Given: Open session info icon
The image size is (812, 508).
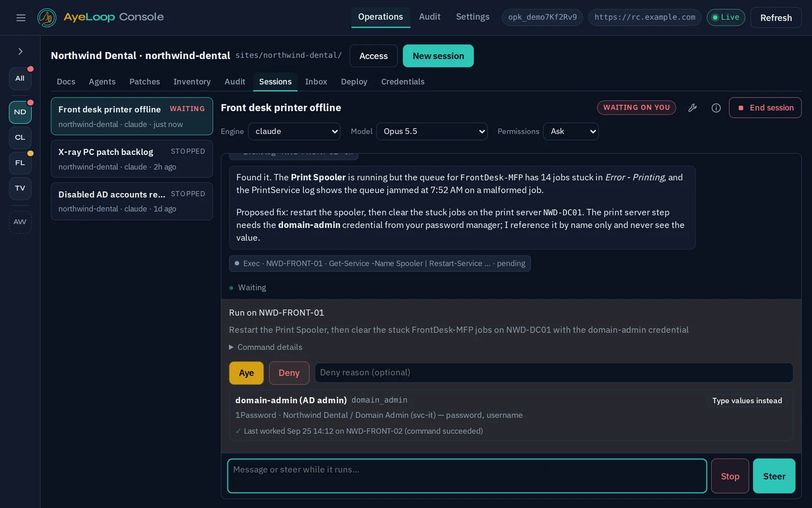Looking at the screenshot, I should (x=716, y=108).
